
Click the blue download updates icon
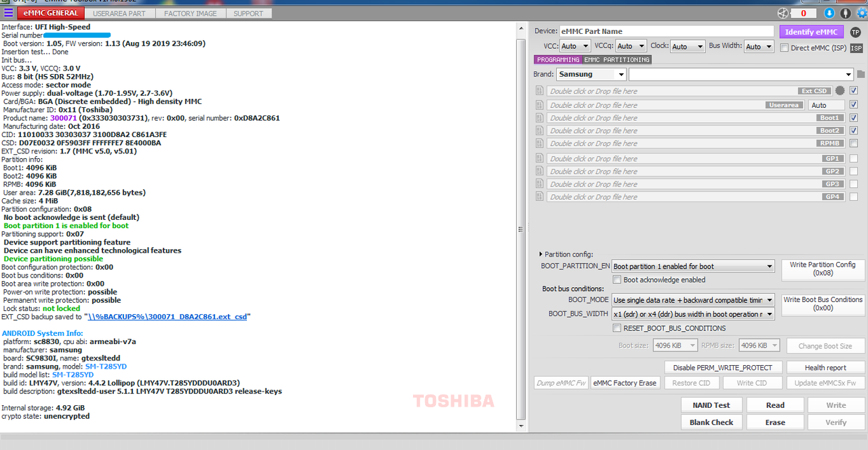click(x=829, y=13)
